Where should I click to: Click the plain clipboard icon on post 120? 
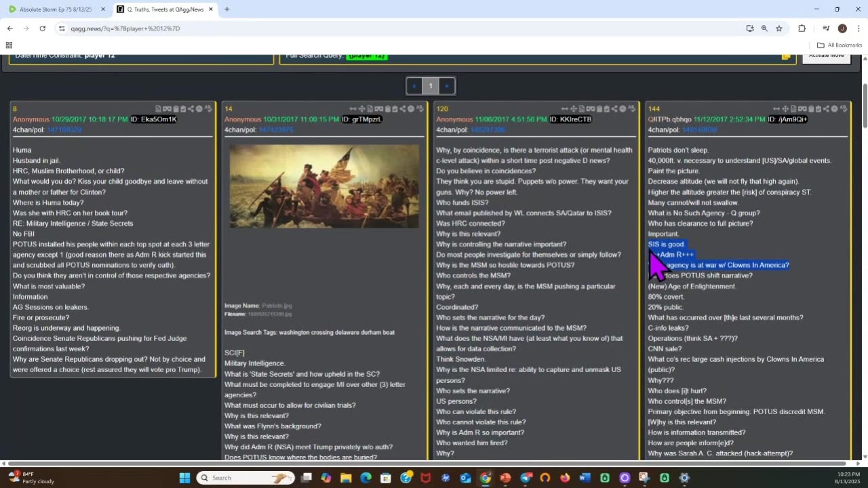(x=599, y=108)
